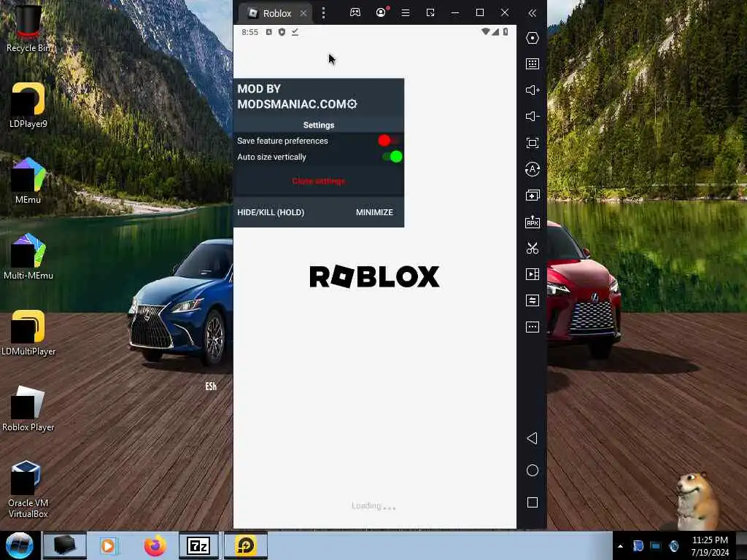Open the user account icon in title bar

[x=381, y=12]
